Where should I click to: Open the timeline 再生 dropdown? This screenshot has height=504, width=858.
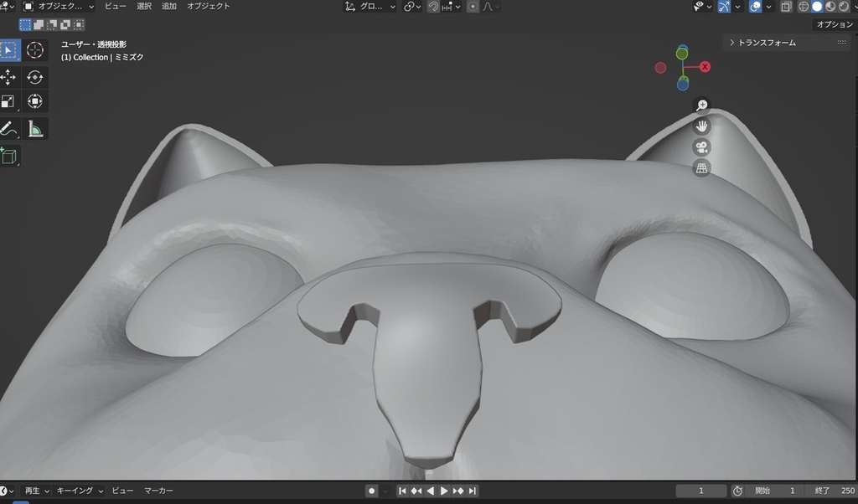point(37,491)
